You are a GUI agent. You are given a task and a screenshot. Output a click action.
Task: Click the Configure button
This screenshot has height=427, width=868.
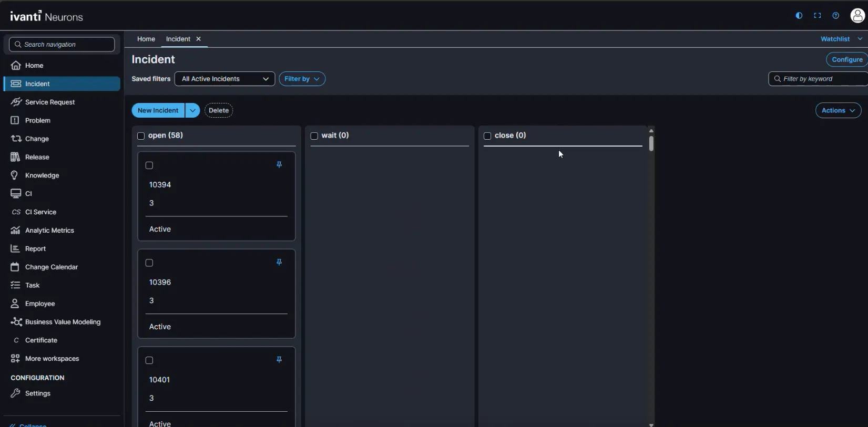pyautogui.click(x=847, y=59)
